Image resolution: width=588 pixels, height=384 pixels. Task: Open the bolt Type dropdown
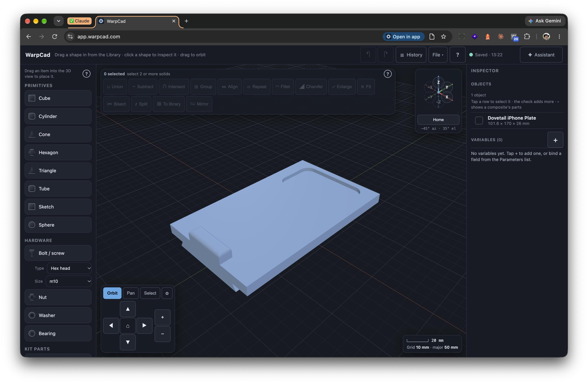coord(69,268)
